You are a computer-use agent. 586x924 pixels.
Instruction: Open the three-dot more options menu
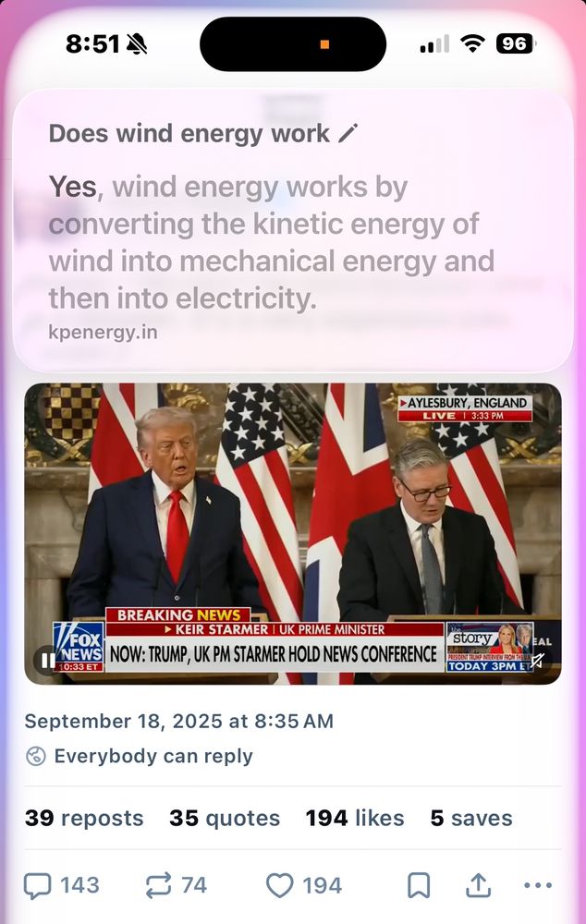click(x=538, y=884)
